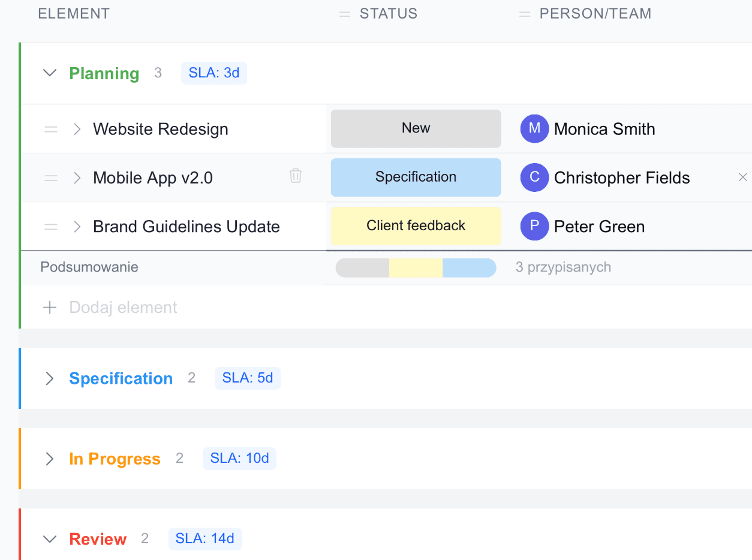Screen dimensions: 752x560
Task: Click Monica Smith's avatar icon
Action: tap(534, 129)
